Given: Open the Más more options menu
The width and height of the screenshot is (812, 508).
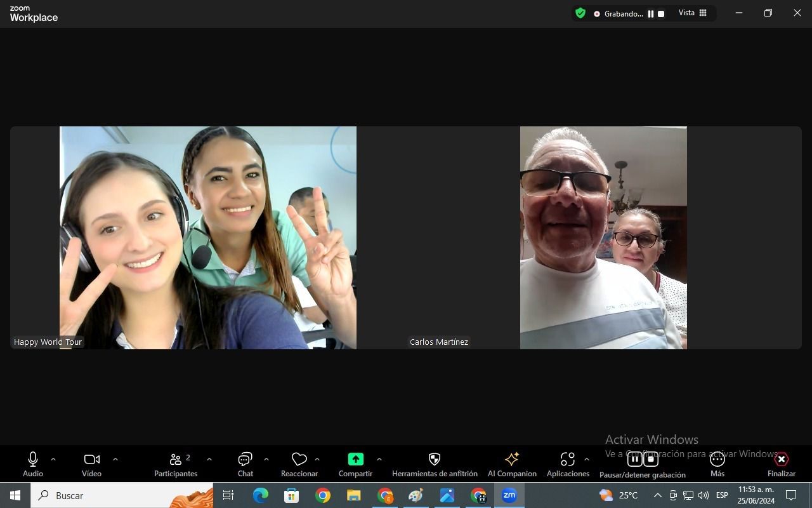Looking at the screenshot, I should pyautogui.click(x=717, y=464).
